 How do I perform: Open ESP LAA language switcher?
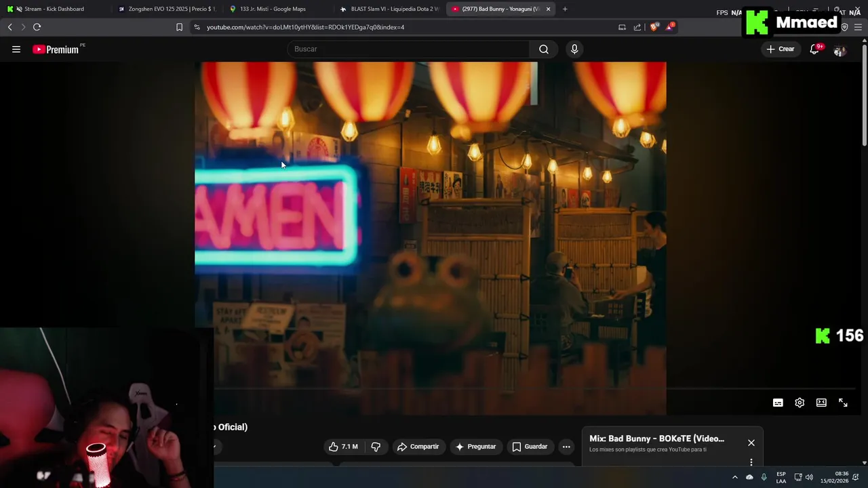pos(781,477)
